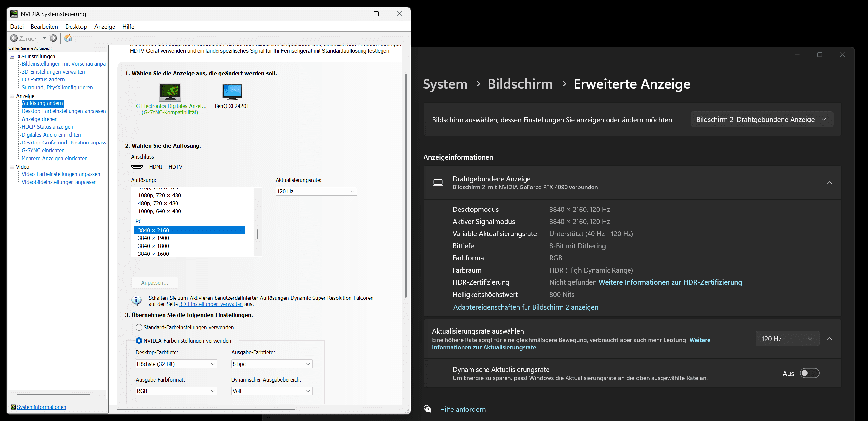Select resolution 3840 × 1900
Screen dimensions: 868x421
point(153,238)
